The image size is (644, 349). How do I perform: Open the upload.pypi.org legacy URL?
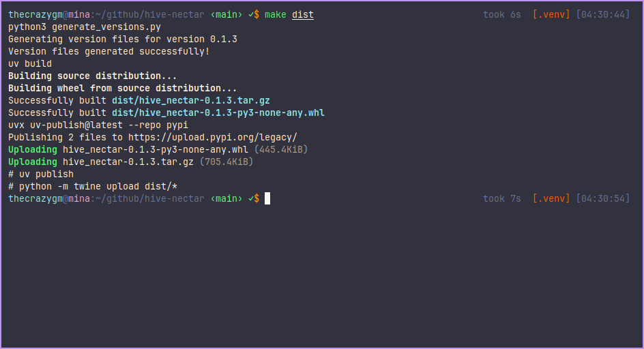click(x=213, y=137)
